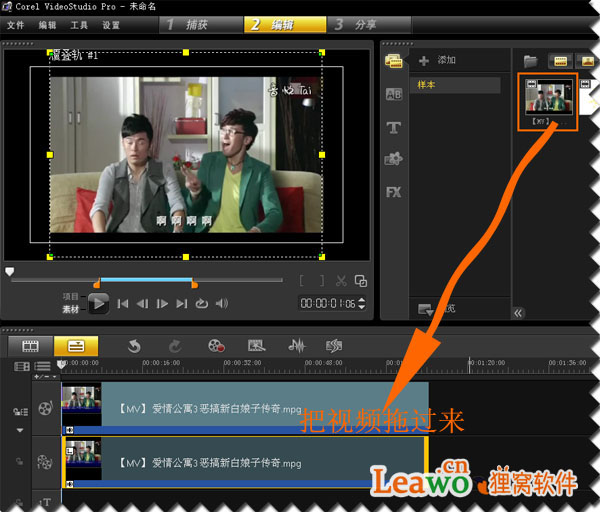600x512 pixels.
Task: Switch to Timeline view
Action: pos(76,346)
